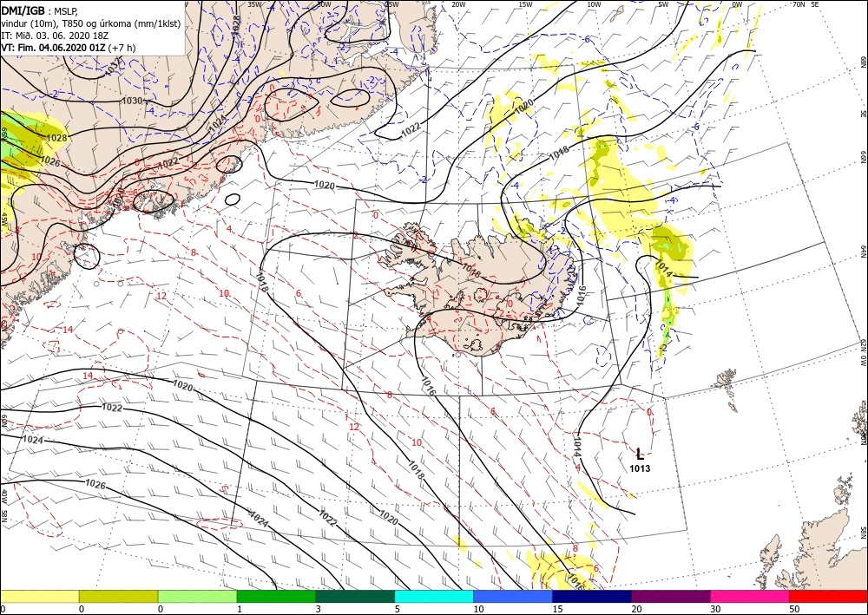Select the bright blue legend swatch

pyautogui.click(x=513, y=596)
